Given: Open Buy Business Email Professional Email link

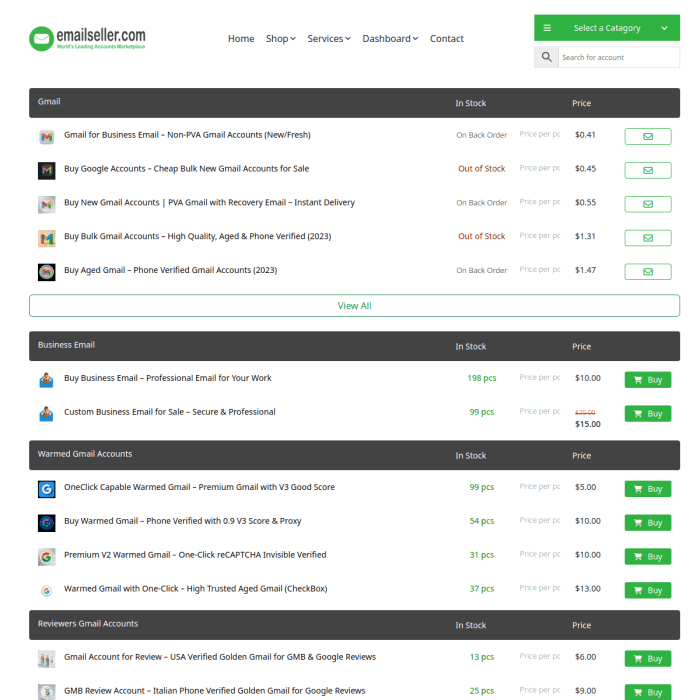Looking at the screenshot, I should coord(168,378).
